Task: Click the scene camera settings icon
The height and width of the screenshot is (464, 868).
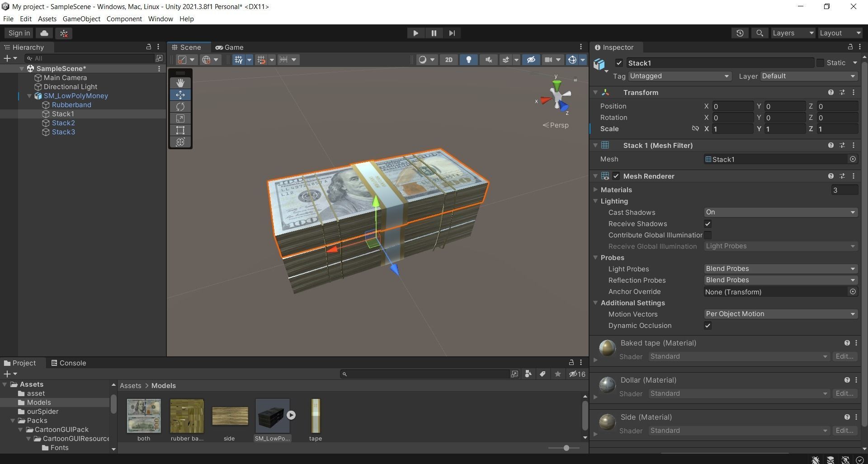Action: coord(548,60)
